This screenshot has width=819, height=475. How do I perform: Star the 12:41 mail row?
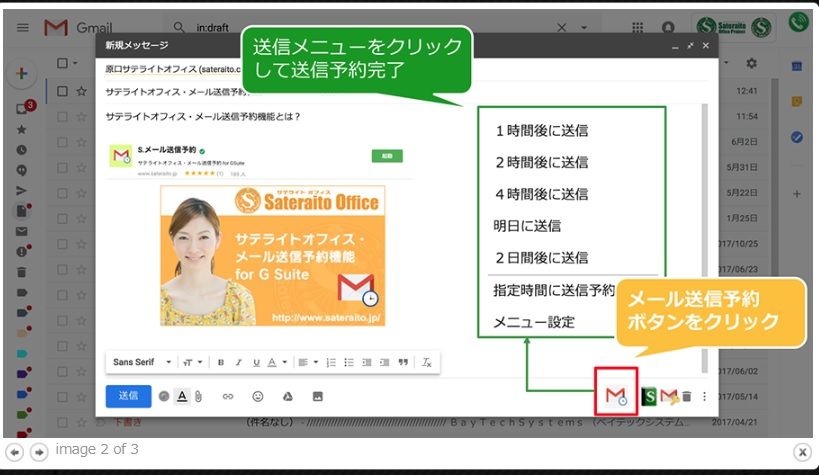tap(81, 91)
